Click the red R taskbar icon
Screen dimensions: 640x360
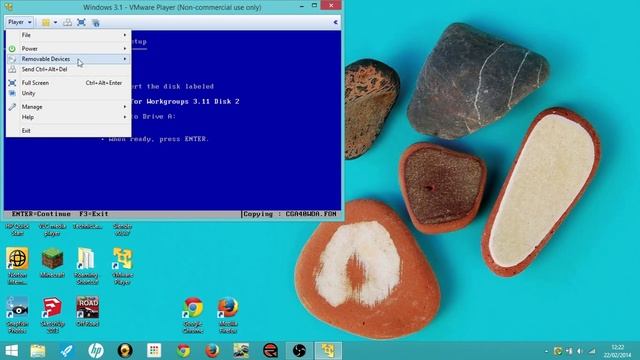point(270,351)
